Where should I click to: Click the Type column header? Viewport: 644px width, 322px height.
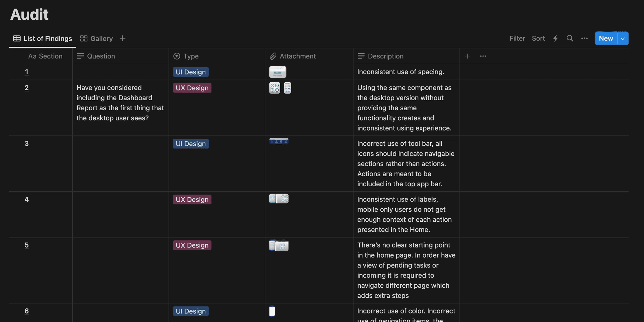tap(217, 56)
